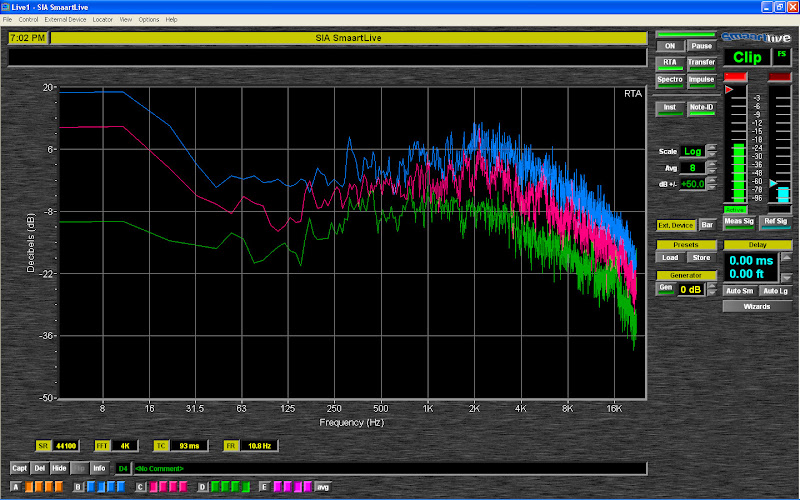Click the last orange slot in bank A
Viewport: 800px width, 500px height.
[x=59, y=487]
